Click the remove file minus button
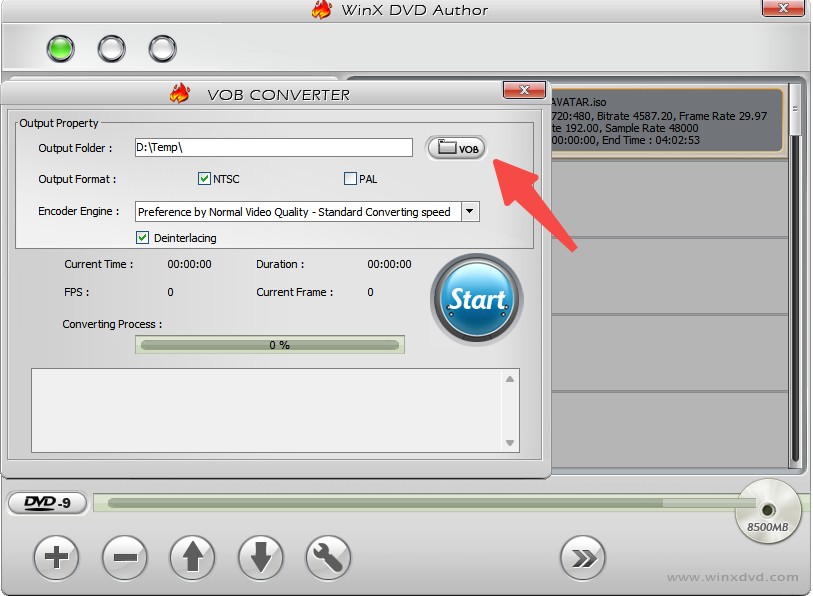 (124, 558)
